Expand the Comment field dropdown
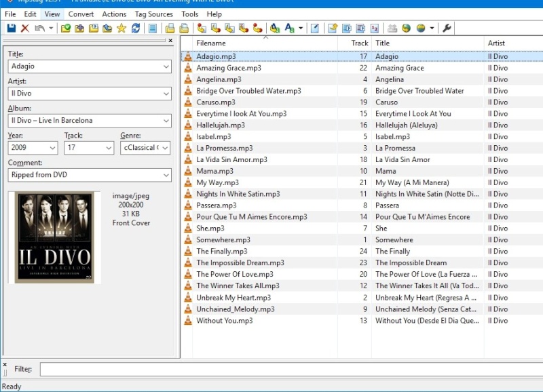The width and height of the screenshot is (543, 392). 166,175
